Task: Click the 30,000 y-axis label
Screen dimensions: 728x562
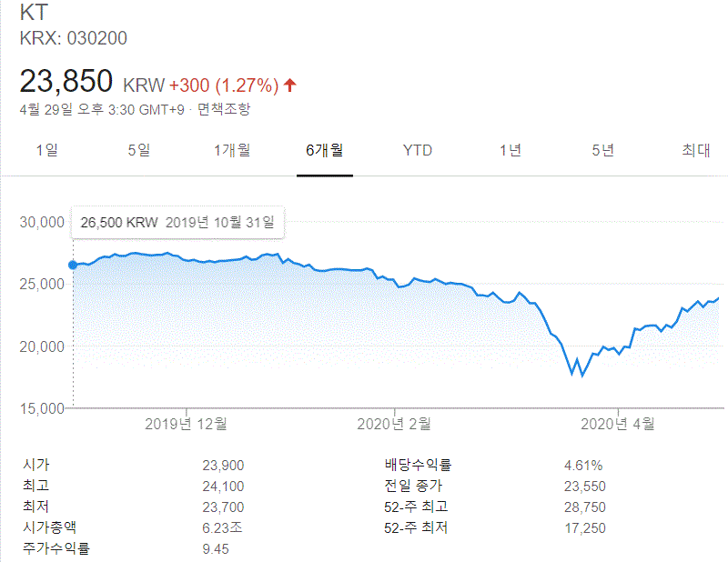Action: [42, 222]
